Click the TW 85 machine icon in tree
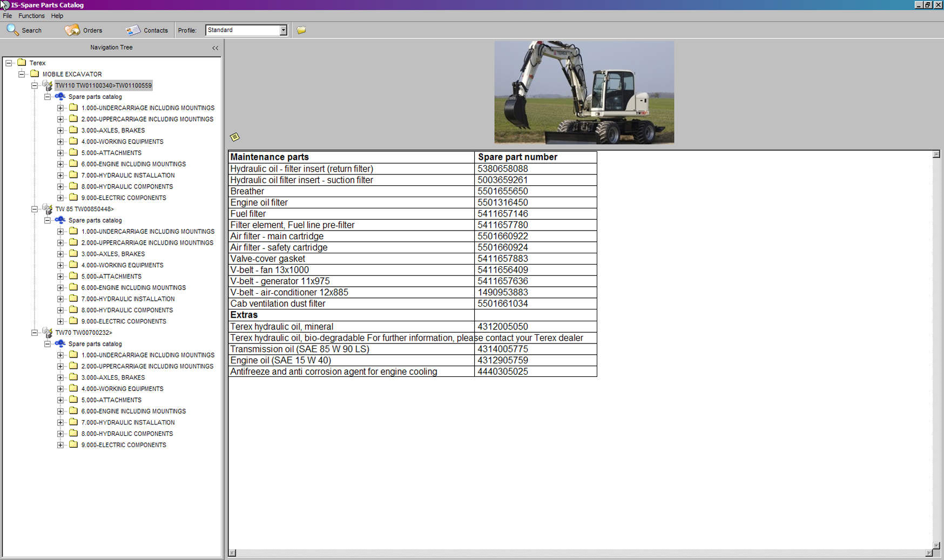The image size is (944, 560). [48, 209]
